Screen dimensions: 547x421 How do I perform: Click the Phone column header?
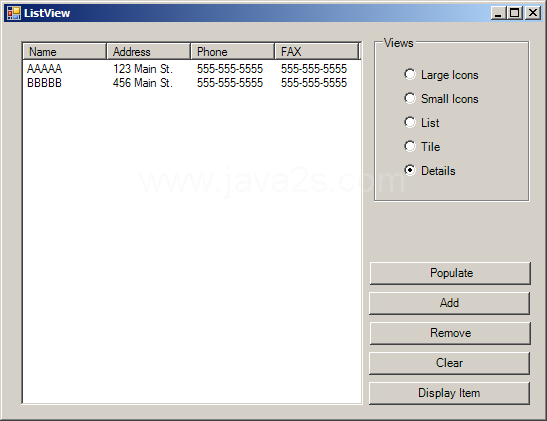click(233, 52)
